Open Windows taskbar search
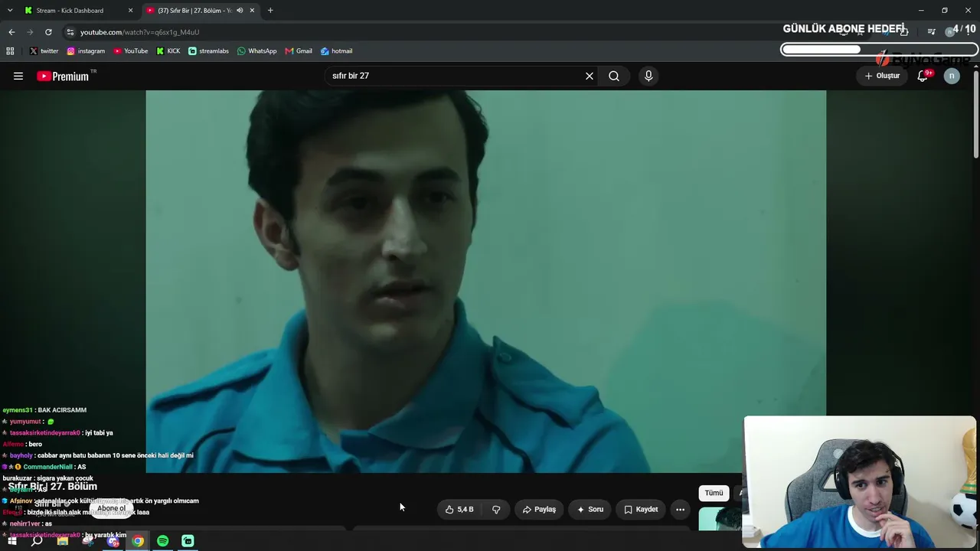 [37, 541]
